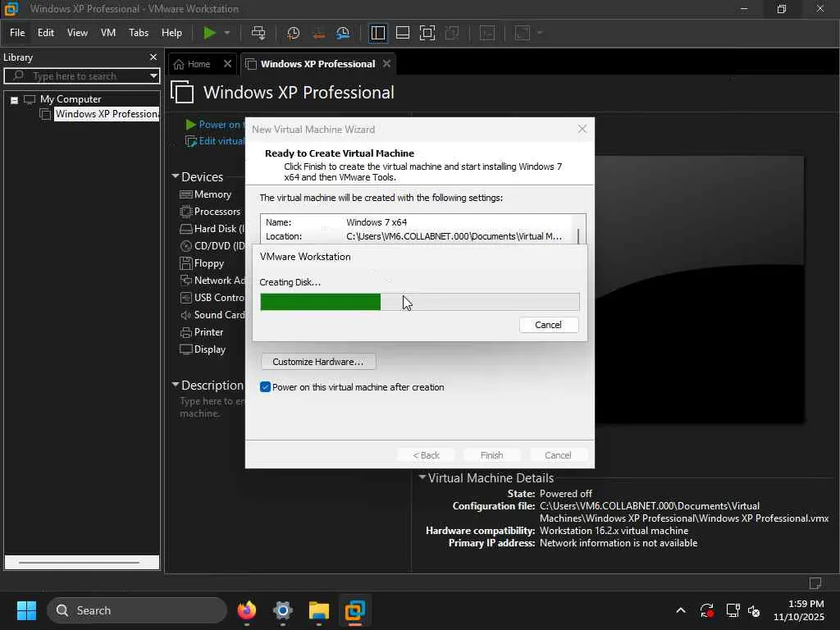Click the wizard Finish button
This screenshot has width=840, height=630.
[x=492, y=454]
